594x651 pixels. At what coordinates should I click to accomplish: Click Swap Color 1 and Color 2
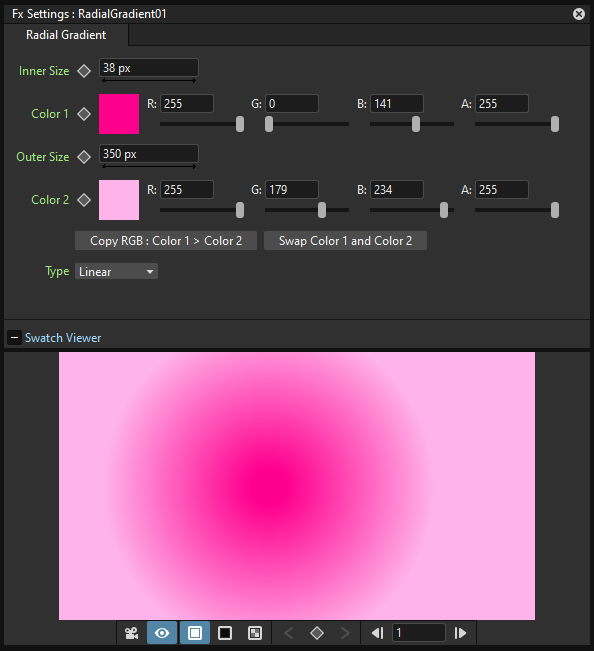[345, 241]
